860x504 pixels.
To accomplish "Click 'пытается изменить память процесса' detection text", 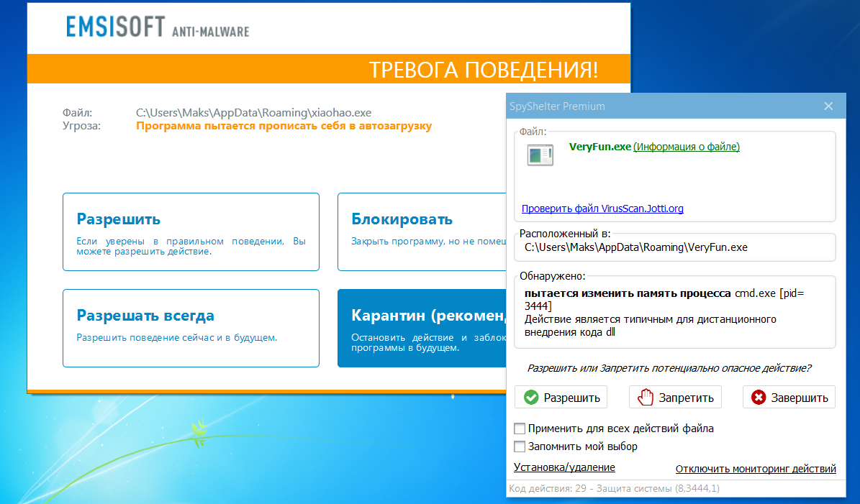I will pyautogui.click(x=628, y=293).
